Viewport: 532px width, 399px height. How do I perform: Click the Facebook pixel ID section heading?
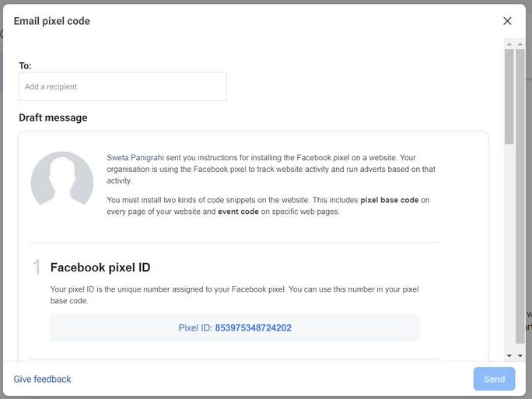(100, 268)
